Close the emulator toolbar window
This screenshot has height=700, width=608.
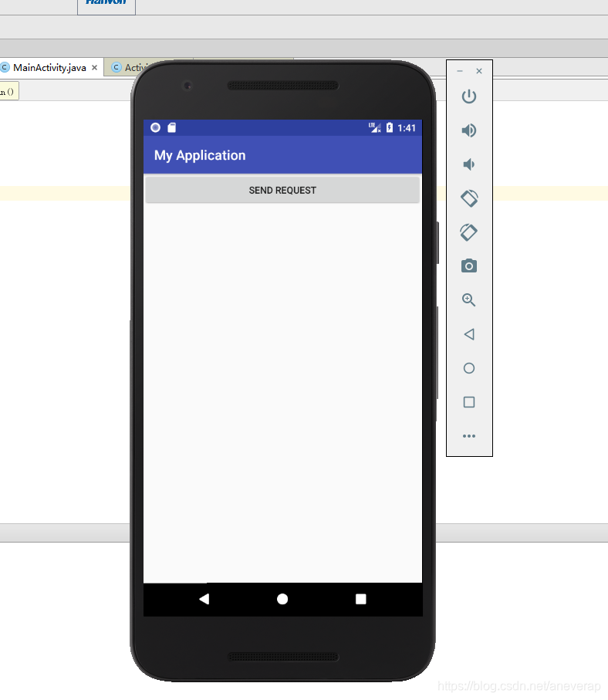pos(479,71)
